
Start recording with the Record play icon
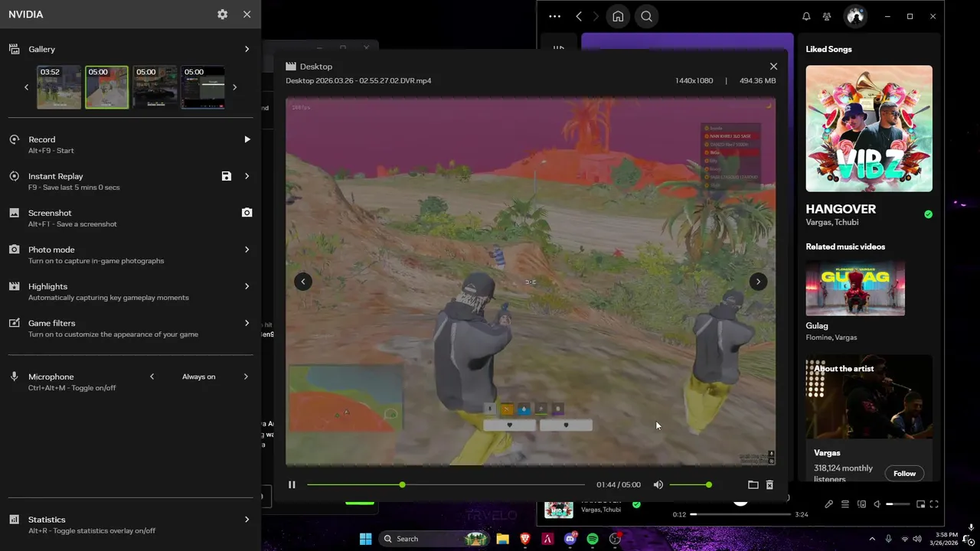tap(247, 139)
